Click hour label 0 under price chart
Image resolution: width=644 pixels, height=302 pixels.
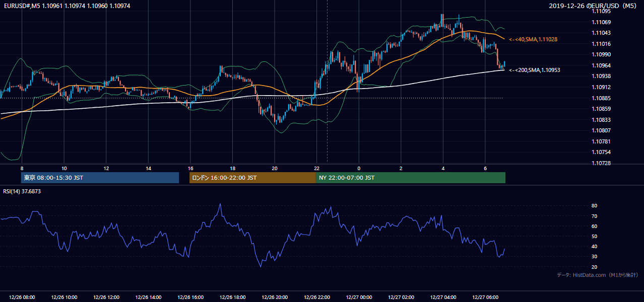359,168
